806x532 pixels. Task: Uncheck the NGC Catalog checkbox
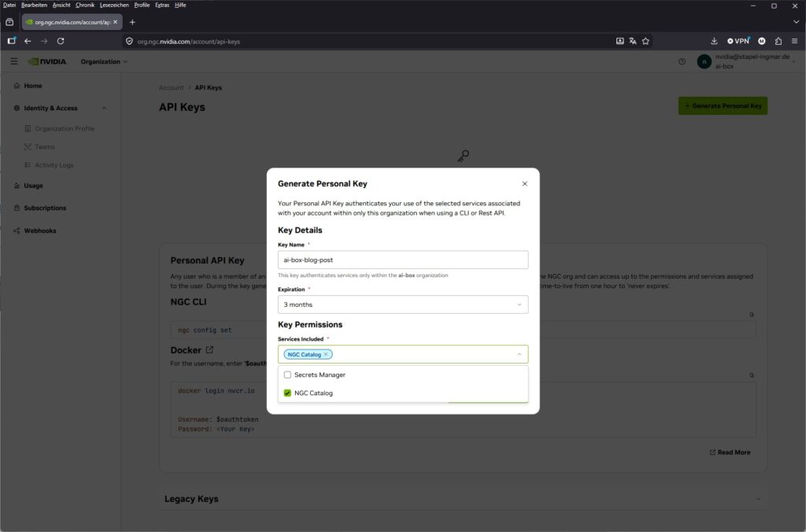287,393
